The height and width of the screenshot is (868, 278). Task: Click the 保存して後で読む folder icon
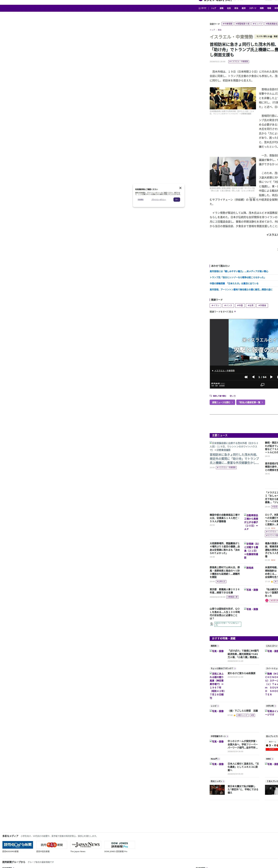tap(211, 396)
